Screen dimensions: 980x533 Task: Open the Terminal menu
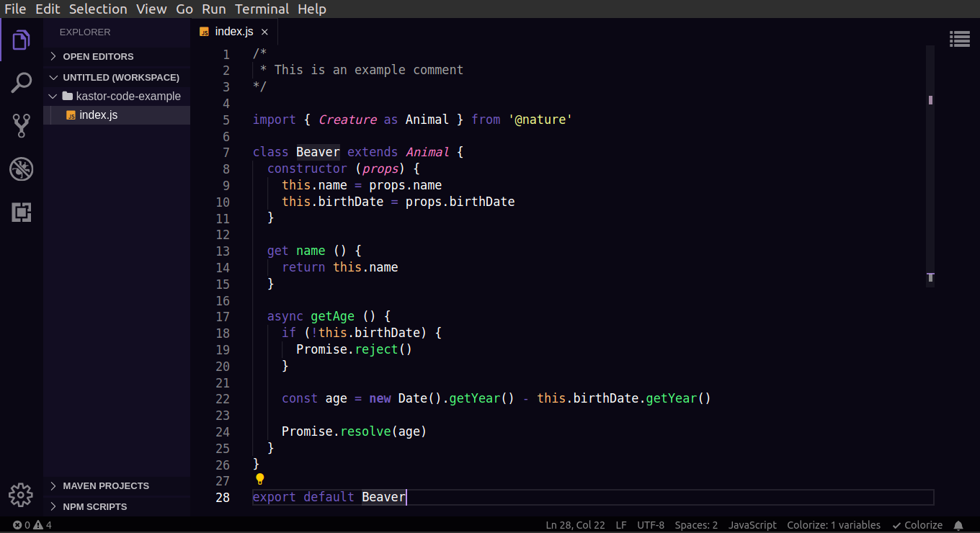pos(262,9)
